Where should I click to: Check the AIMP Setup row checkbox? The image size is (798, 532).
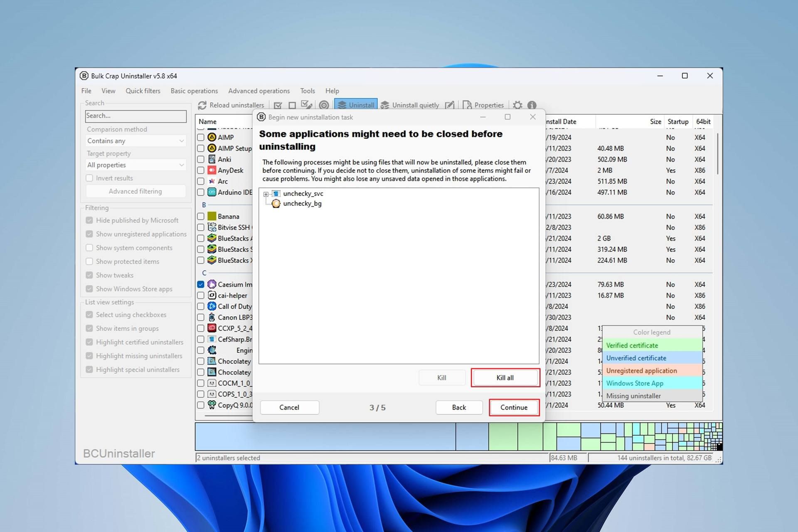201,148
